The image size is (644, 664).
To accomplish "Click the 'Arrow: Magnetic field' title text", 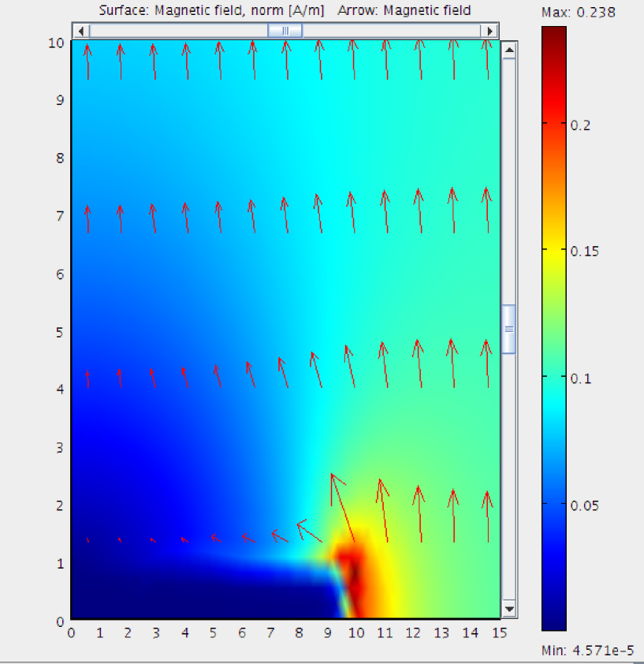I will coord(404,10).
